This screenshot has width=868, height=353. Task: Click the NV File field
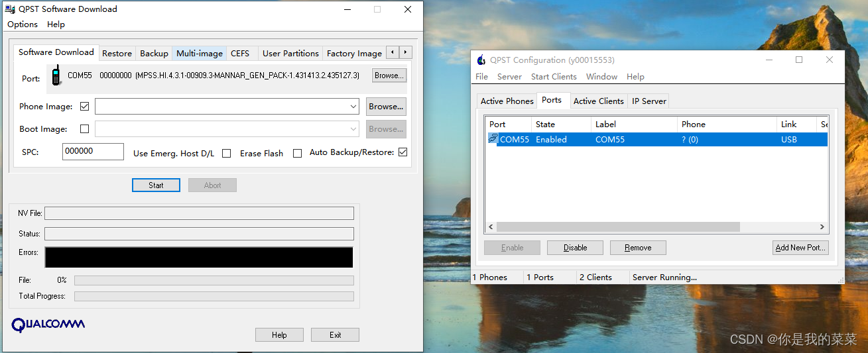(199, 213)
